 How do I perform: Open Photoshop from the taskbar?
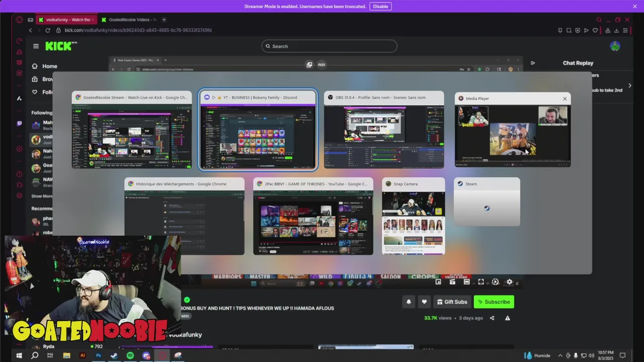tap(99, 355)
